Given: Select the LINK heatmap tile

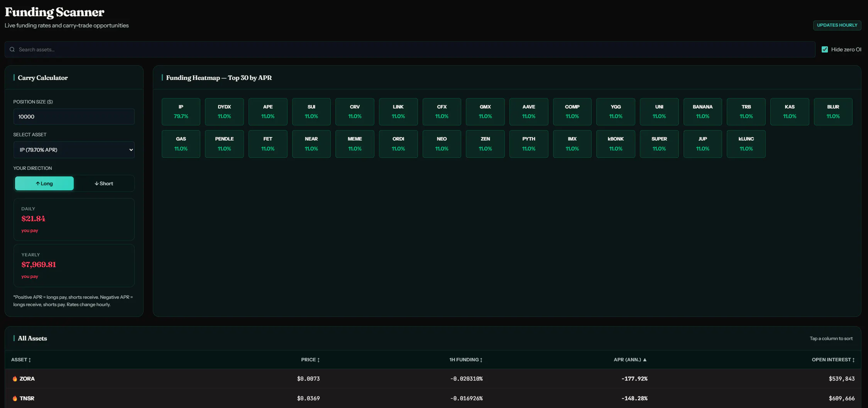Looking at the screenshot, I should pos(398,112).
